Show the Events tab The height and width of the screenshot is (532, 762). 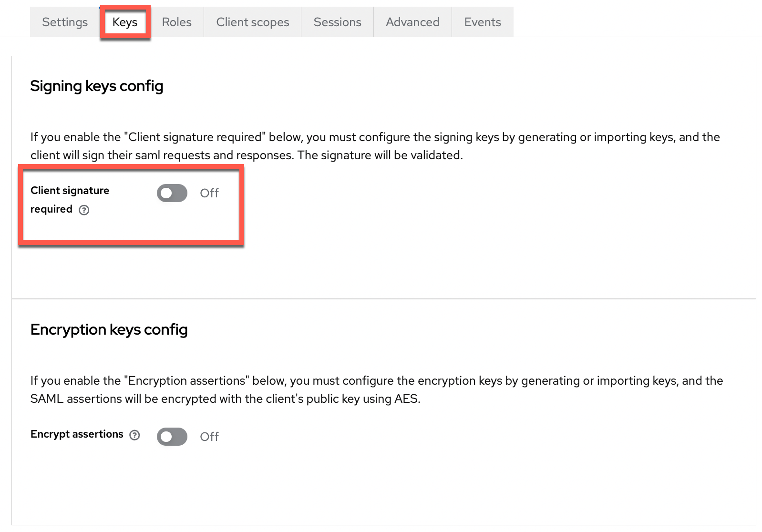pyautogui.click(x=483, y=22)
